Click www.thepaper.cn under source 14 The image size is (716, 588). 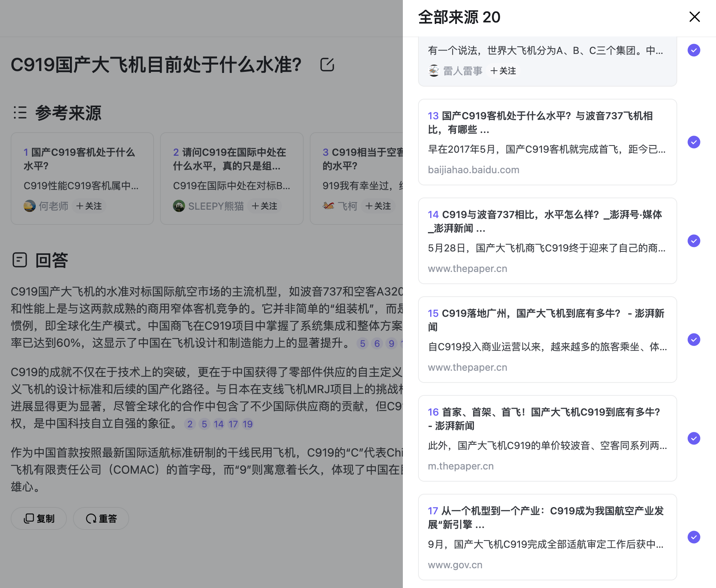coord(467,269)
